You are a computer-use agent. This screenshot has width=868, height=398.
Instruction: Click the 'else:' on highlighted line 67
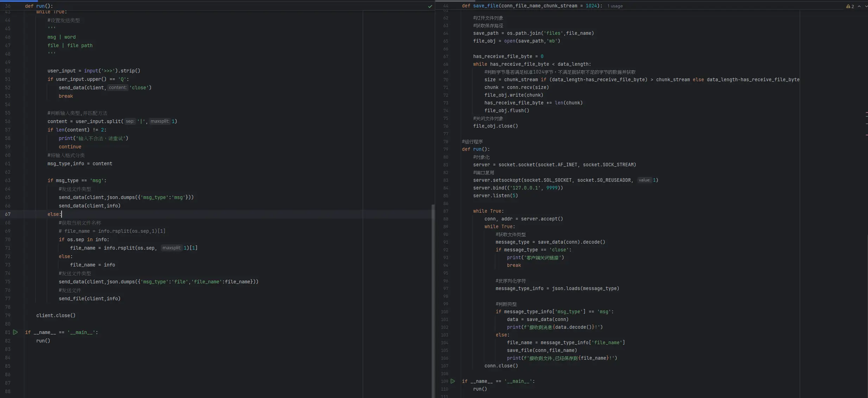click(x=55, y=214)
